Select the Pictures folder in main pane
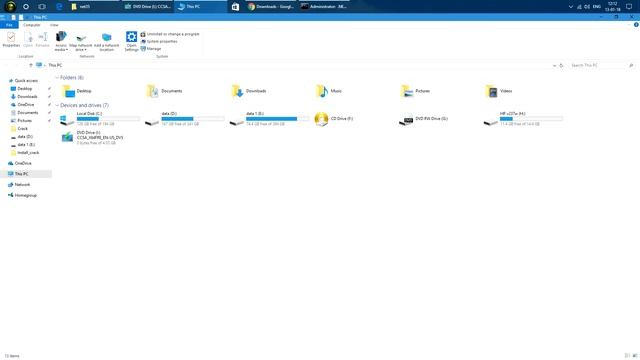 click(x=415, y=91)
